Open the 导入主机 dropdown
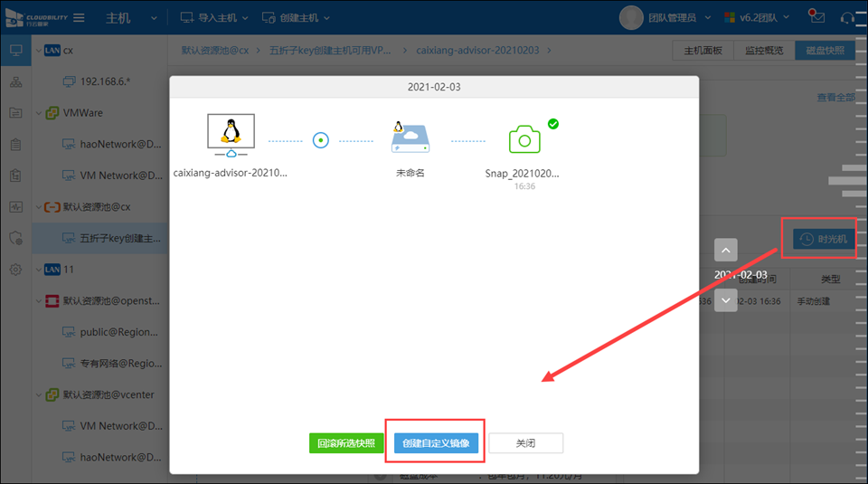 (214, 18)
